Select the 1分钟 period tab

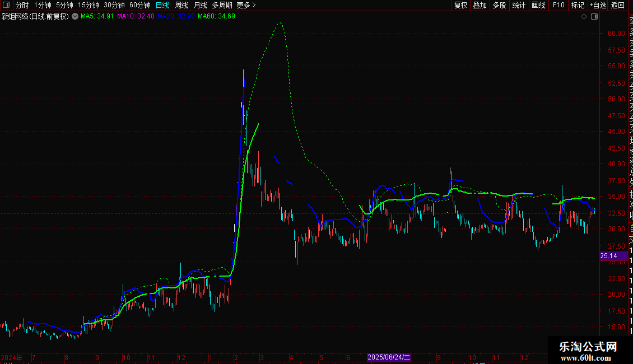tap(43, 5)
